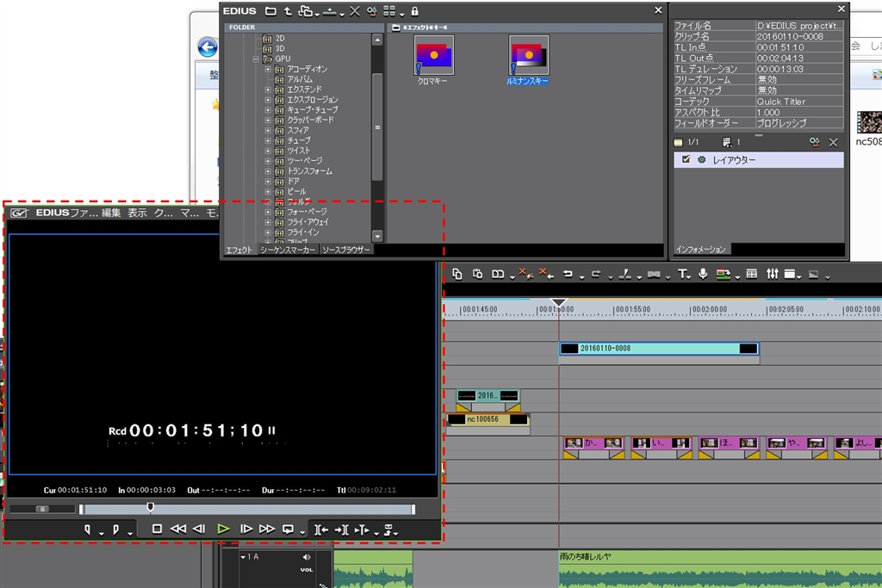Expand the トランスフォーム folder

268,171
